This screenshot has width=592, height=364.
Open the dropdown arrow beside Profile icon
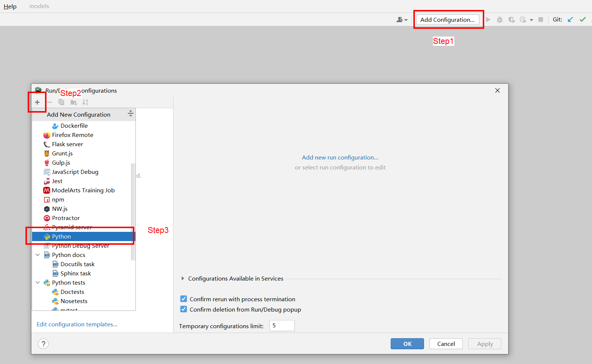tap(531, 20)
